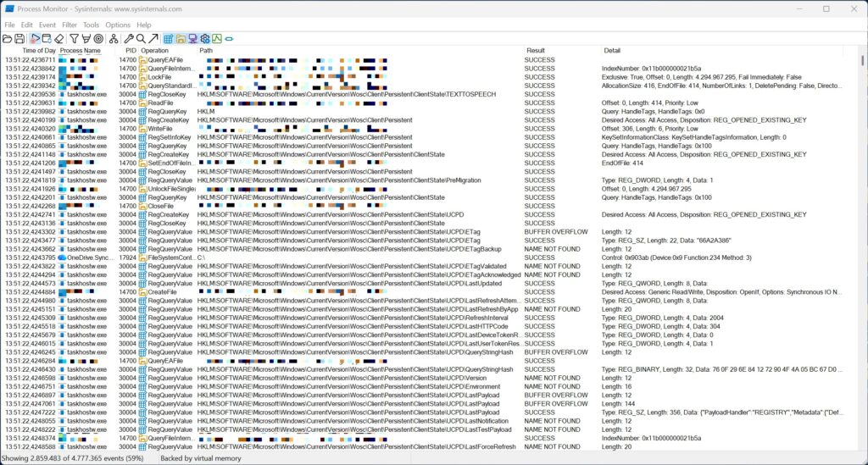Toggle Show File System Activity button
The image size is (868, 465).
pyautogui.click(x=181, y=39)
